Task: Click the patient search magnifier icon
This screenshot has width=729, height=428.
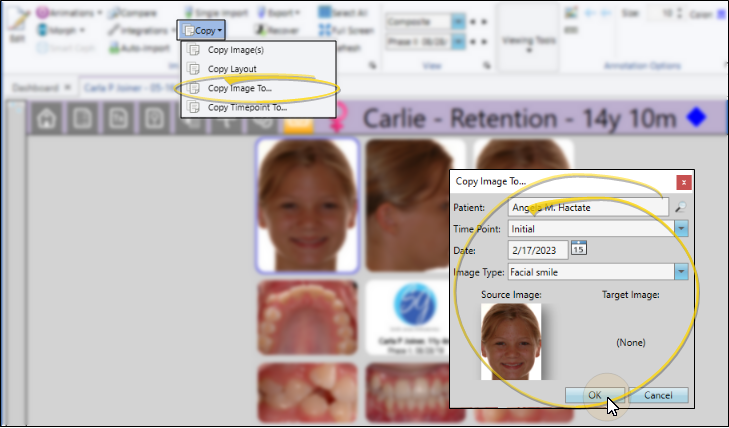Action: tap(681, 207)
